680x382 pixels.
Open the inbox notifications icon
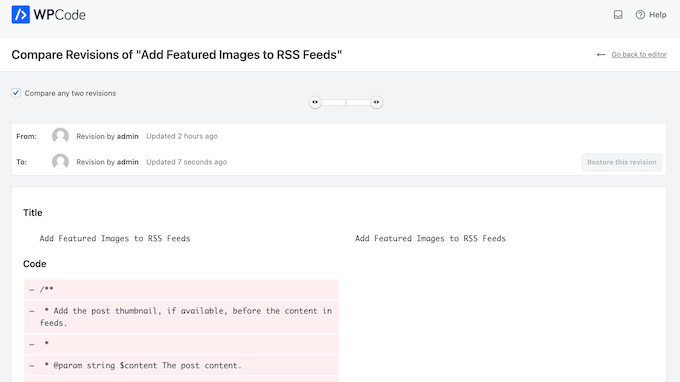[618, 15]
